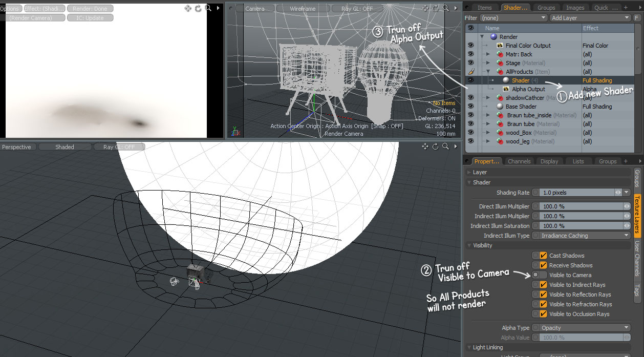Image resolution: width=644 pixels, height=357 pixels.
Task: Click the rotate view icon in Camera viewport
Action: 436,8
